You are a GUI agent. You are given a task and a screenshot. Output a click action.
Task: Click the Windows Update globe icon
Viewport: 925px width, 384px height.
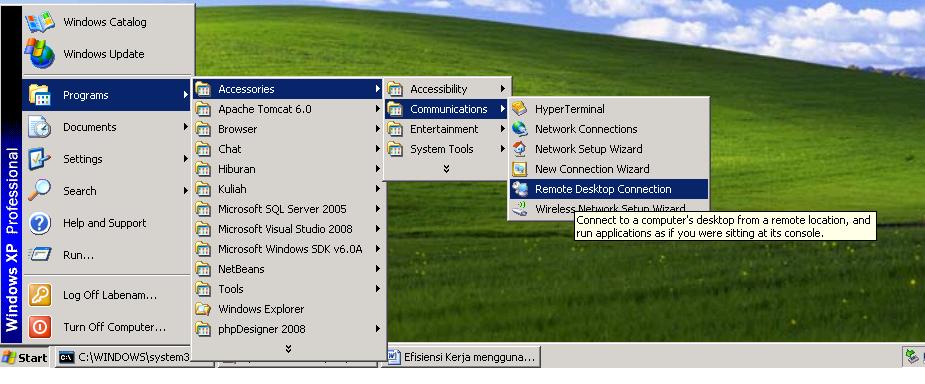[40, 53]
